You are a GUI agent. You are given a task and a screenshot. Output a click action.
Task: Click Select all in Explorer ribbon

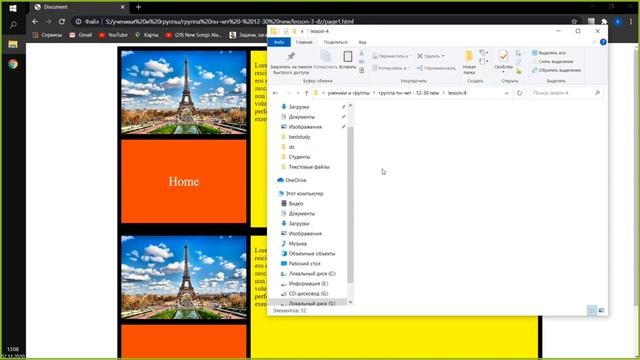pyautogui.click(x=549, y=53)
